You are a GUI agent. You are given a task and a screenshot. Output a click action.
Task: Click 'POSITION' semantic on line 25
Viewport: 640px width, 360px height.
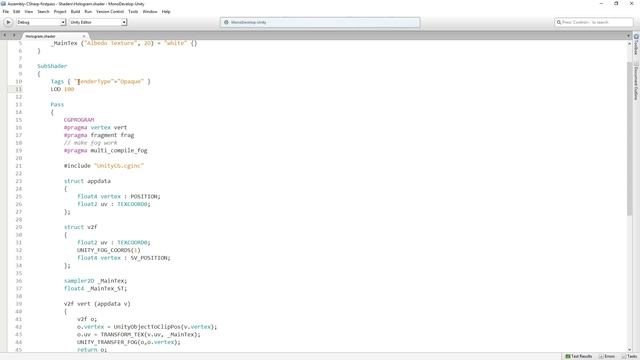pos(144,196)
